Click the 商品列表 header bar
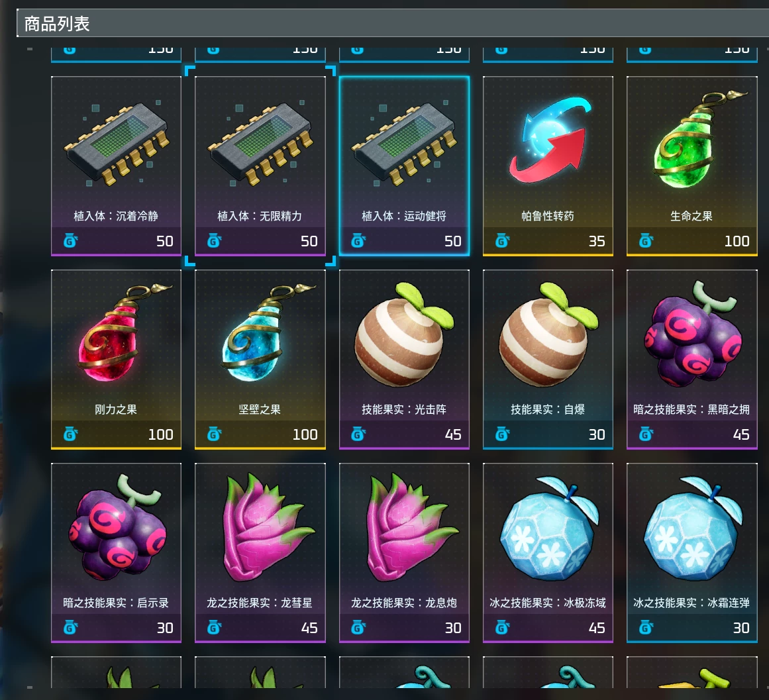 pos(392,23)
